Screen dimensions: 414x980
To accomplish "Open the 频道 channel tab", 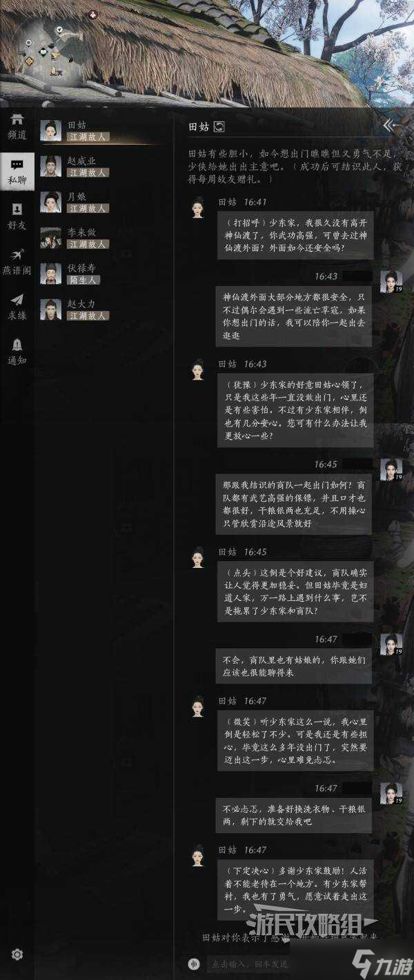I will click(17, 127).
